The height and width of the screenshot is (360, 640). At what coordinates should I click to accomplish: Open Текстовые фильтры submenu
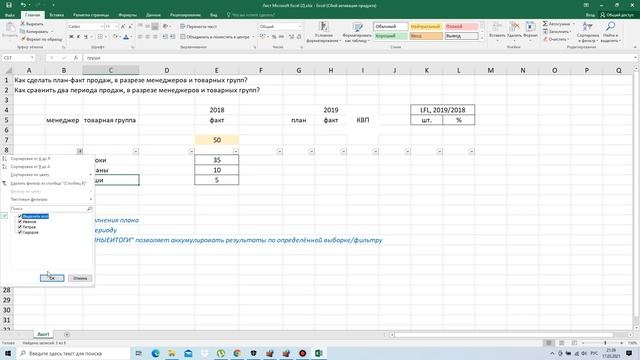(29, 199)
